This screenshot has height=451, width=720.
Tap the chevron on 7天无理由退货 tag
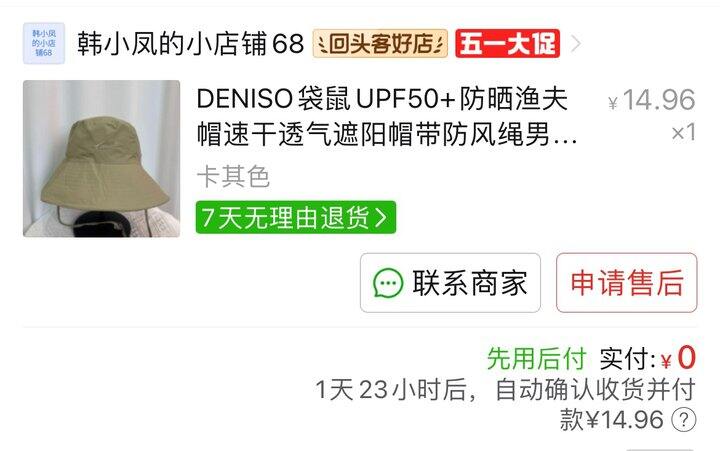[381, 217]
